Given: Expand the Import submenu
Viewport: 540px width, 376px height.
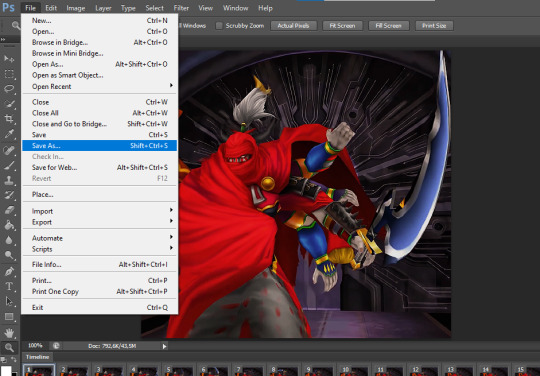Looking at the screenshot, I should click(x=99, y=211).
